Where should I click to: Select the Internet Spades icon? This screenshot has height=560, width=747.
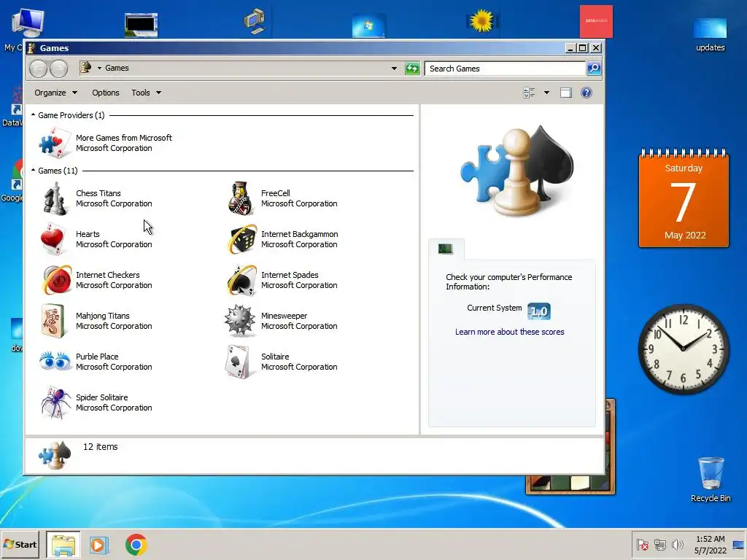(x=241, y=280)
